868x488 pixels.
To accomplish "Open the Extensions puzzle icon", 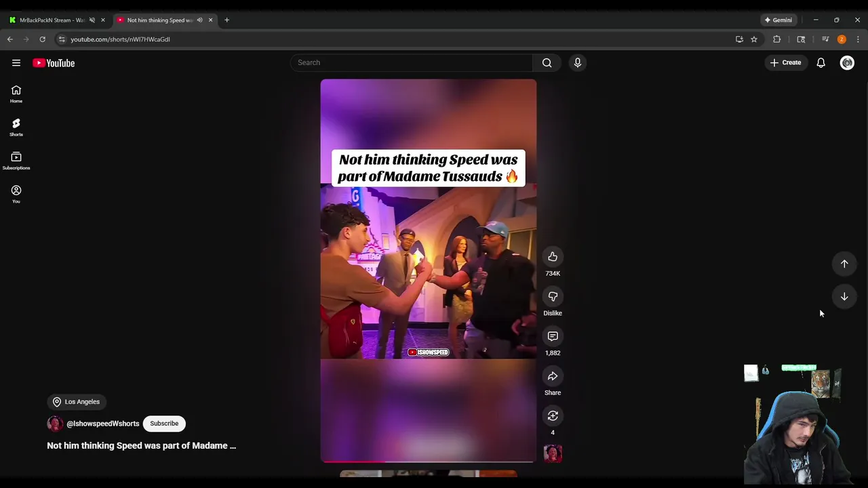I will pyautogui.click(x=777, y=39).
